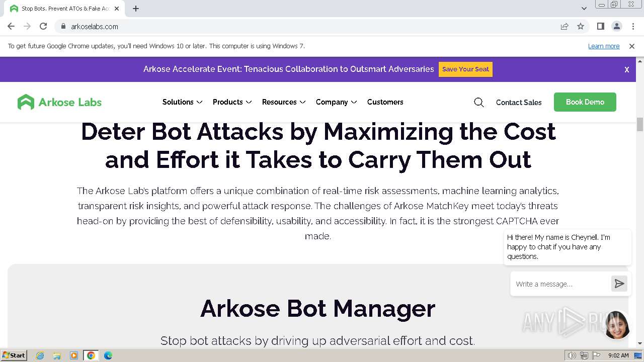The width and height of the screenshot is (644, 362).
Task: Open Microsoft Edge from taskbar
Action: 108,355
